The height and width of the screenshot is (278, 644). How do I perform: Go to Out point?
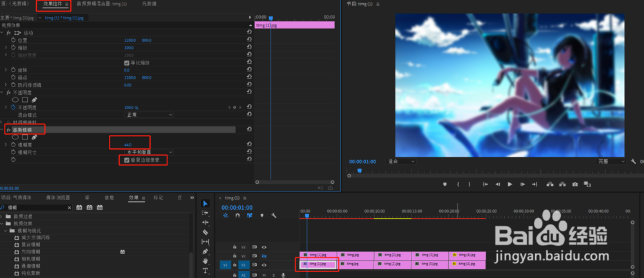coord(535,184)
